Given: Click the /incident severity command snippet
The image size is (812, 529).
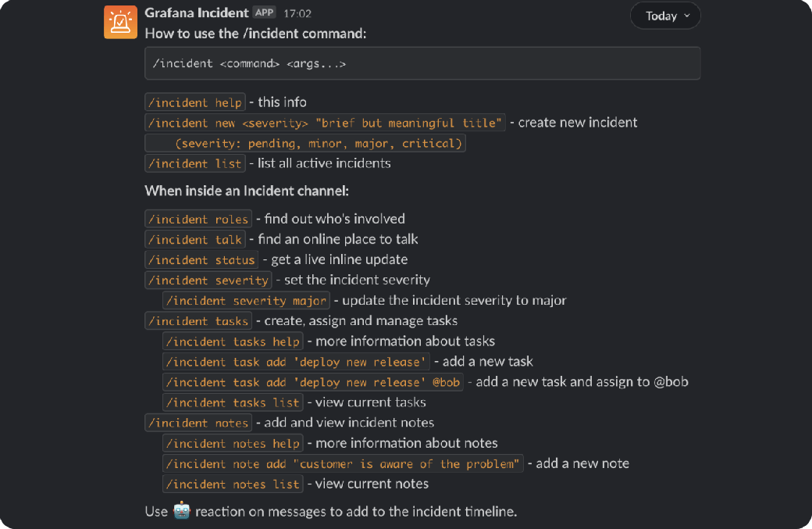Looking at the screenshot, I should point(208,280).
